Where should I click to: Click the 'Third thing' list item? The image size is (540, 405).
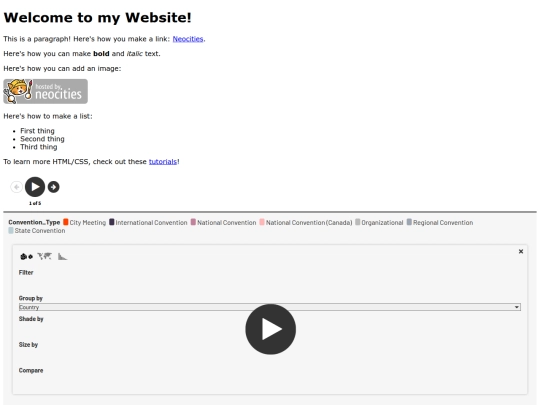tap(39, 147)
